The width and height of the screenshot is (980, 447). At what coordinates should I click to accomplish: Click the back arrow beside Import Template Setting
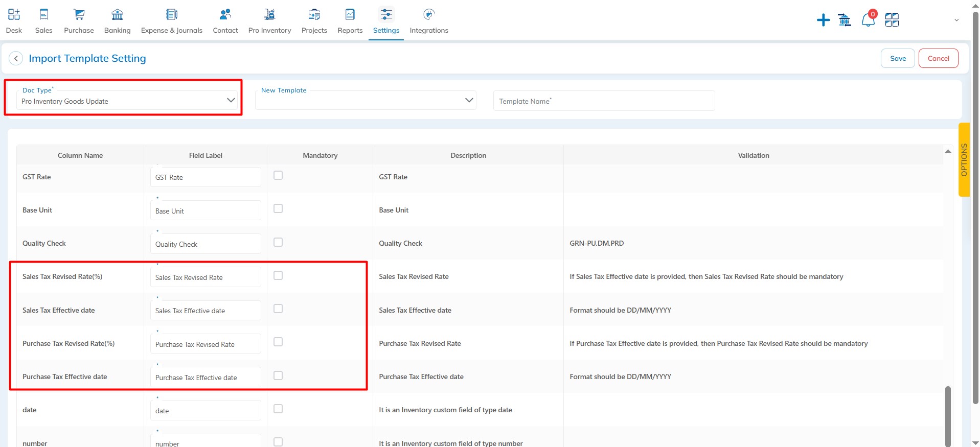click(x=16, y=59)
